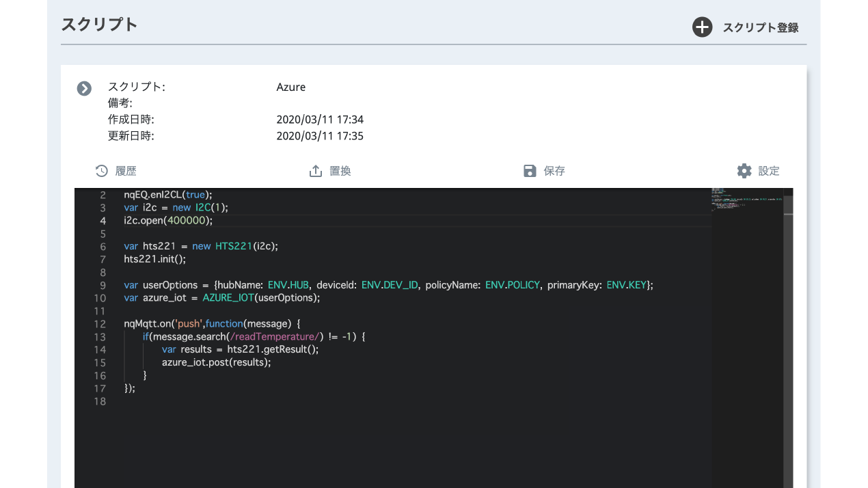868x488 pixels.
Task: Click the azure_iot.post(results) line
Action: pos(216,362)
